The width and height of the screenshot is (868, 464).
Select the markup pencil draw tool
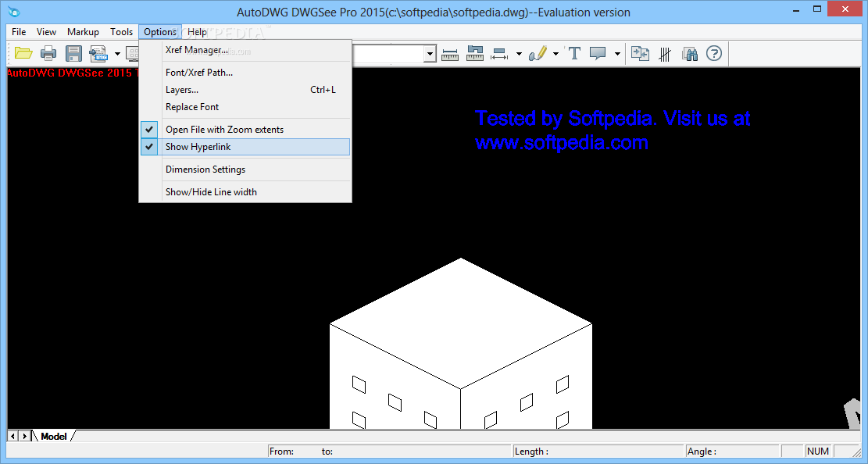point(538,54)
